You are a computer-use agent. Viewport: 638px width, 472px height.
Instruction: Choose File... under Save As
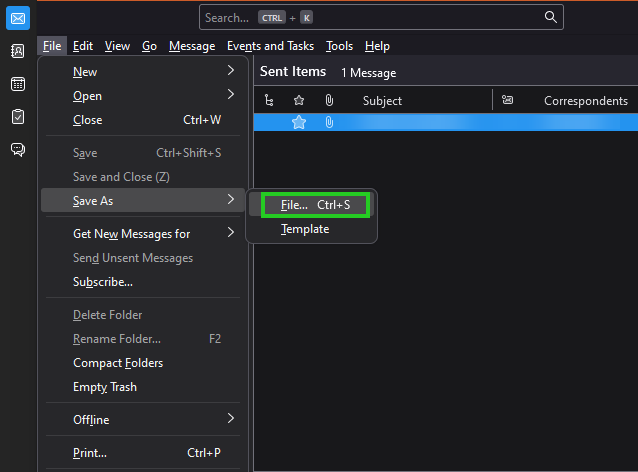[315, 205]
